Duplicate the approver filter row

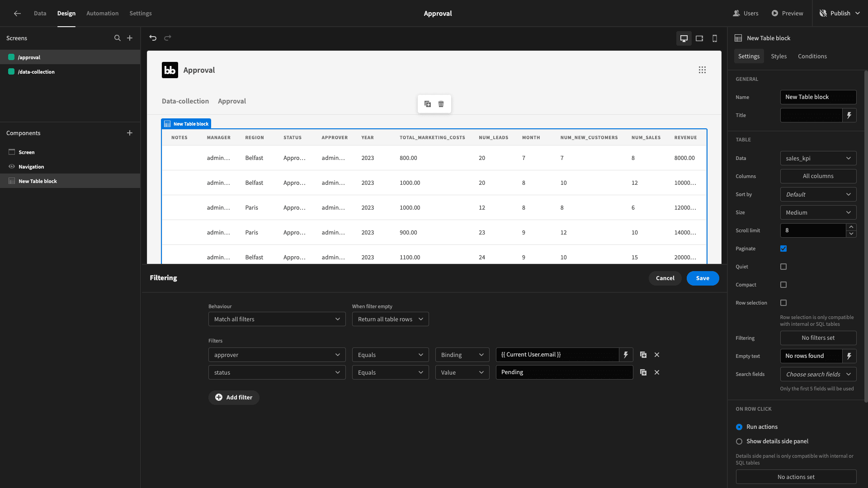click(x=643, y=355)
